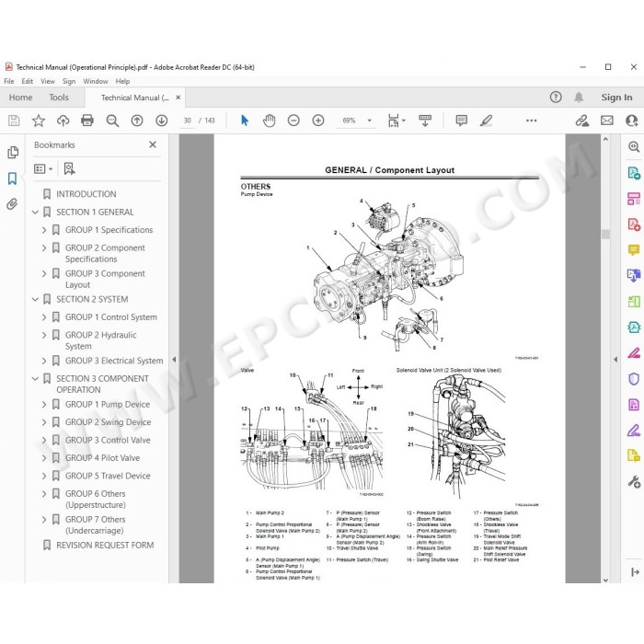
Task: Close the Bookmarks panel
Action: [x=153, y=144]
